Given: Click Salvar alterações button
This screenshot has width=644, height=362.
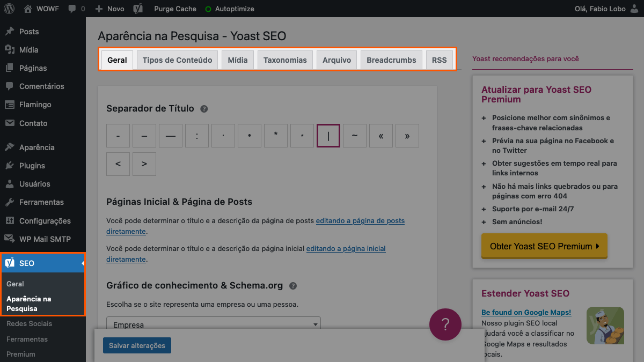Looking at the screenshot, I should pos(137,345).
